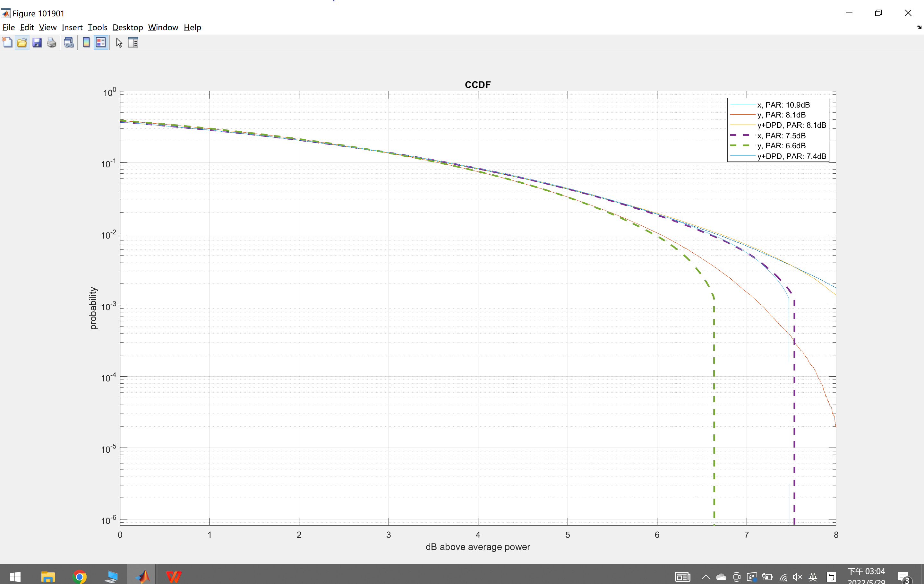Click the New Figure toolbar icon

[x=7, y=43]
